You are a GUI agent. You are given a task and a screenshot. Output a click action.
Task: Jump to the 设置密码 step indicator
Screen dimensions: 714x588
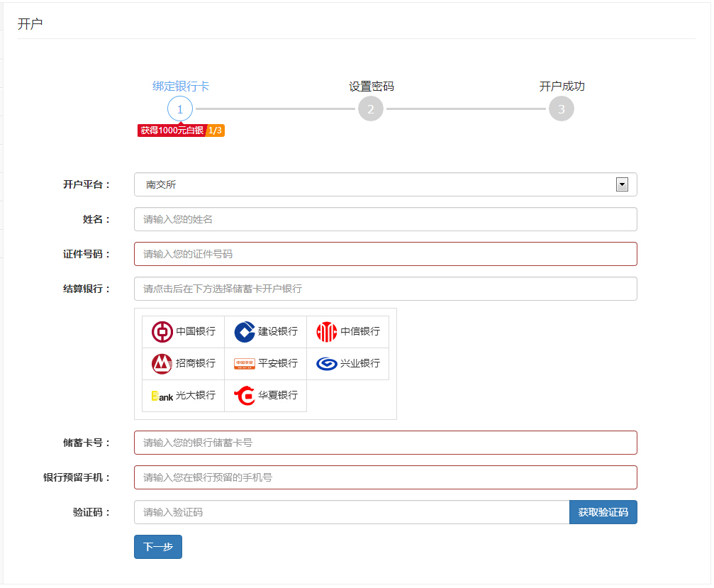pyautogui.click(x=370, y=109)
